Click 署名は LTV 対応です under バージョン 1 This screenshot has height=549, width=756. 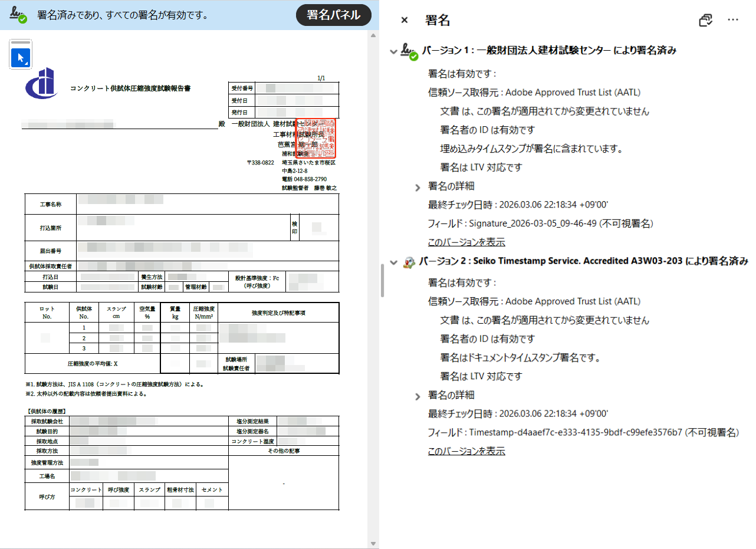click(x=481, y=167)
